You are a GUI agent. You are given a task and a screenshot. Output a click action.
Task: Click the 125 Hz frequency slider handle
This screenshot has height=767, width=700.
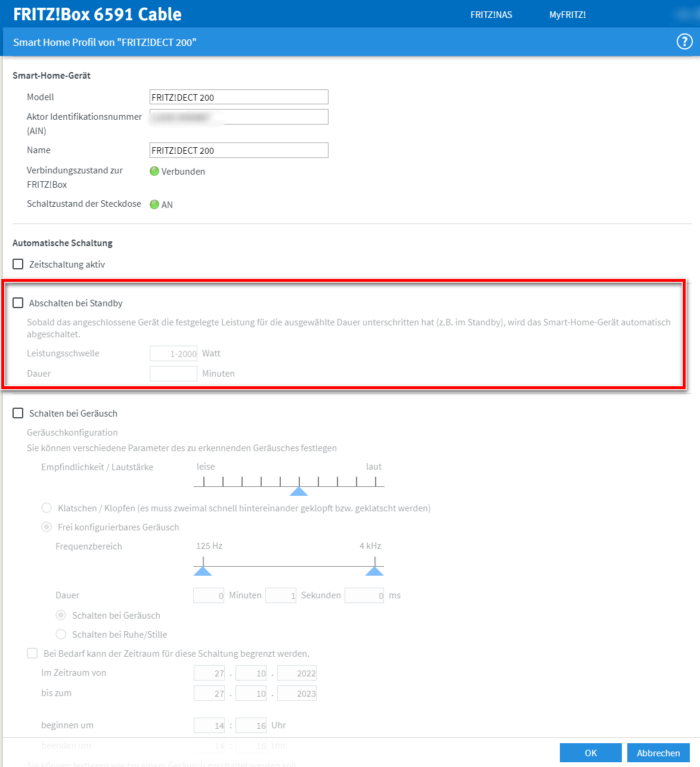click(x=203, y=571)
